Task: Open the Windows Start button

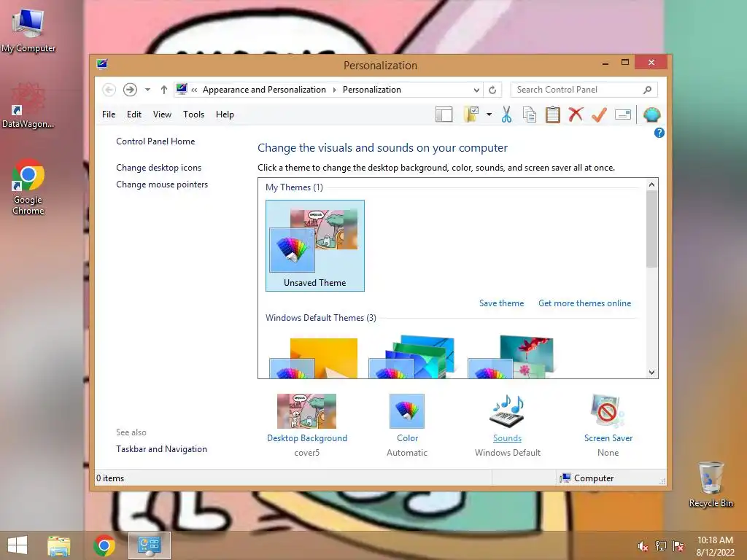Action: pyautogui.click(x=18, y=545)
